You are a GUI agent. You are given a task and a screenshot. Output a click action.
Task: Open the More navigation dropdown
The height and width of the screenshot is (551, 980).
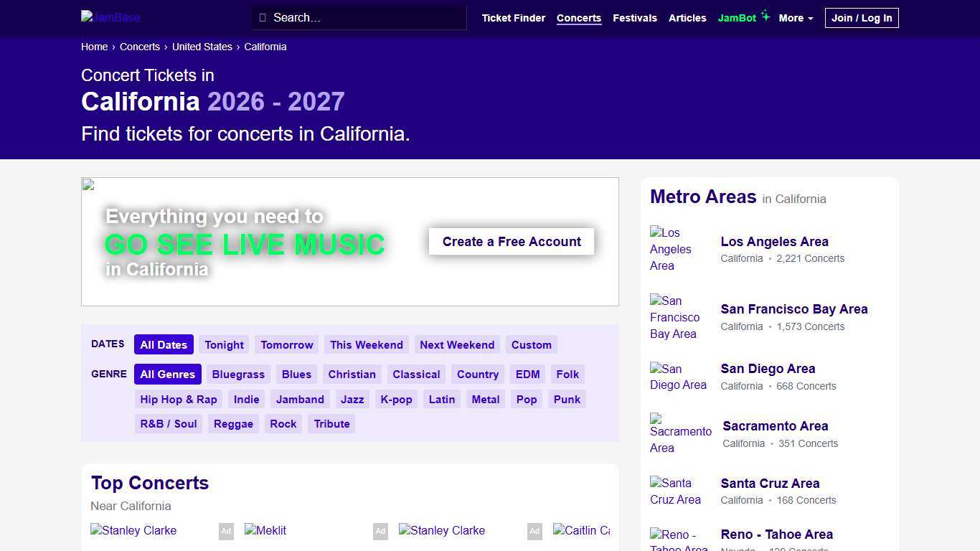tap(796, 18)
